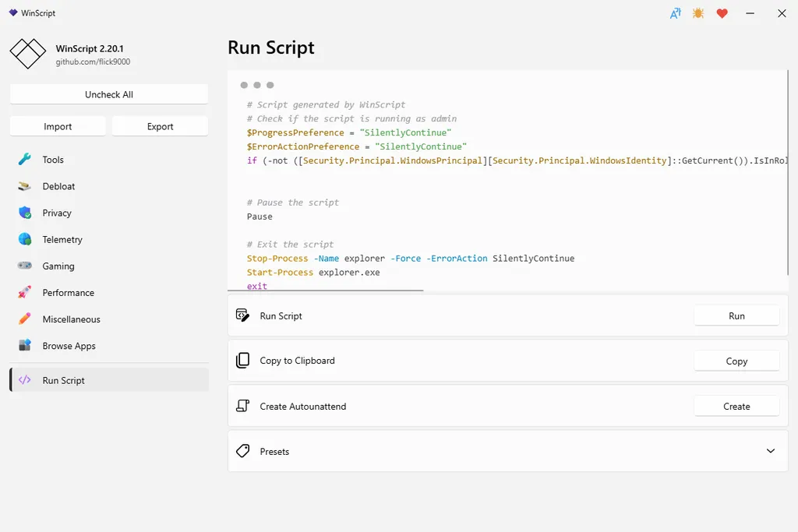Copy the script to clipboard
Viewport: 798px width, 532px height.
pyautogui.click(x=736, y=361)
